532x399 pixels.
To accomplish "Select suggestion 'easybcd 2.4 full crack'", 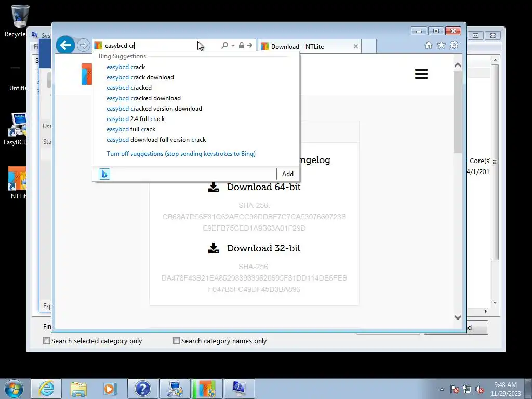I will (136, 119).
